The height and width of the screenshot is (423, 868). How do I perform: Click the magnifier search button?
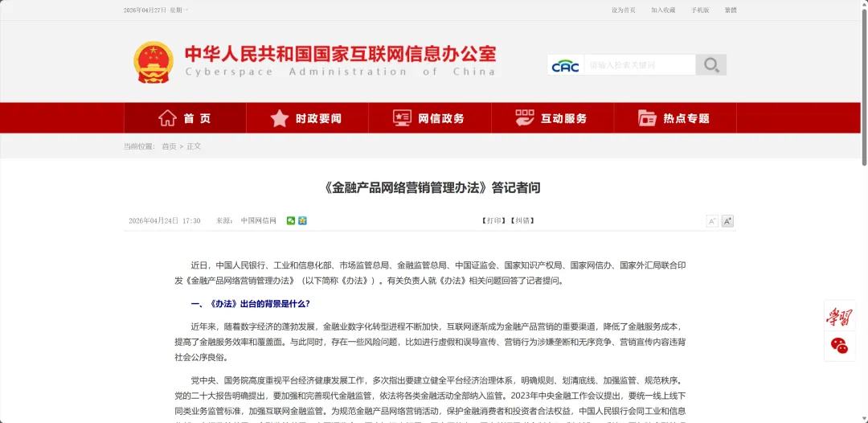[x=711, y=65]
